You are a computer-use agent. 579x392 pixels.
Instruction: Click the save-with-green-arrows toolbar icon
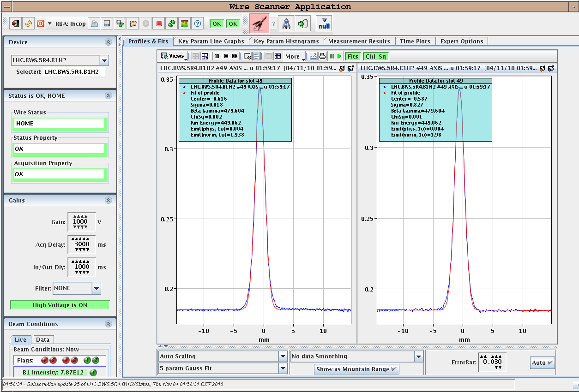(x=120, y=24)
